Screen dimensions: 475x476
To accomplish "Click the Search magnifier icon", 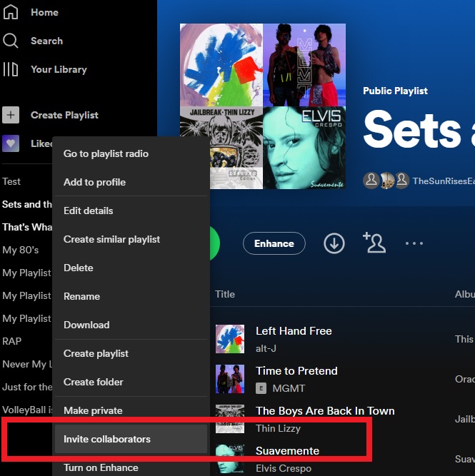I will (11, 41).
